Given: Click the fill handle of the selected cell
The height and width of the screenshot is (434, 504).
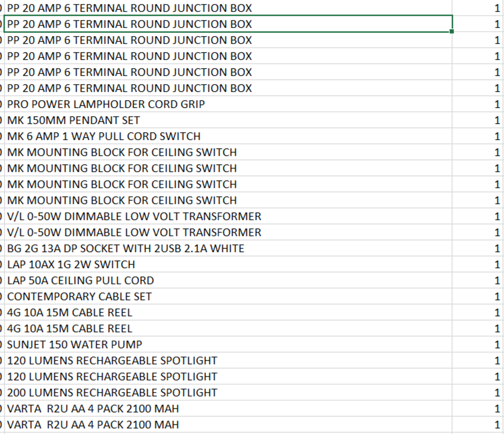Looking at the screenshot, I should coord(451,31).
